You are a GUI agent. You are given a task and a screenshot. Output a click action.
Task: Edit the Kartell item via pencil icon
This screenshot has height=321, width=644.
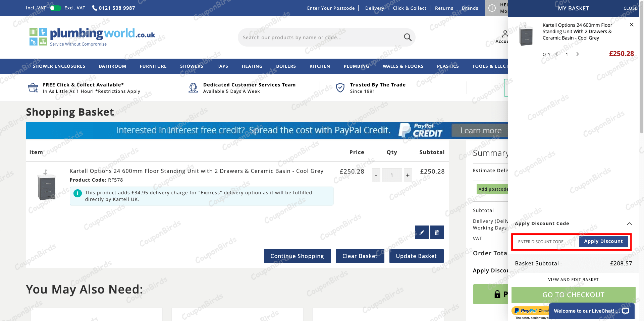pos(422,232)
